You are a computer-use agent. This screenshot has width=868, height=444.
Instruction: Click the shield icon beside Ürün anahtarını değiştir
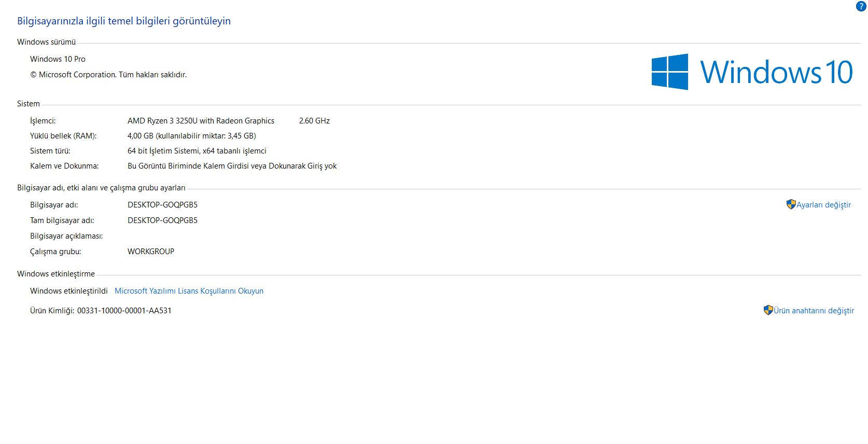pyautogui.click(x=768, y=310)
